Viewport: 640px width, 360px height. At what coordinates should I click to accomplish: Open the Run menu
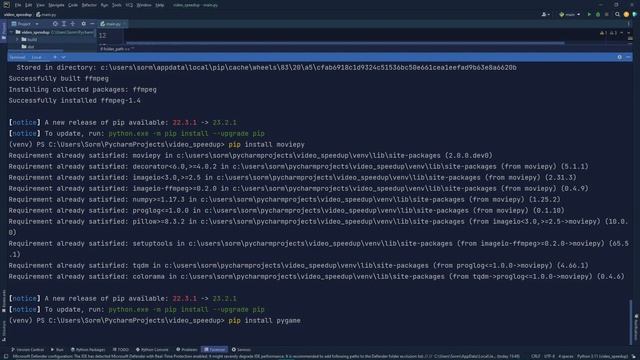(104, 5)
